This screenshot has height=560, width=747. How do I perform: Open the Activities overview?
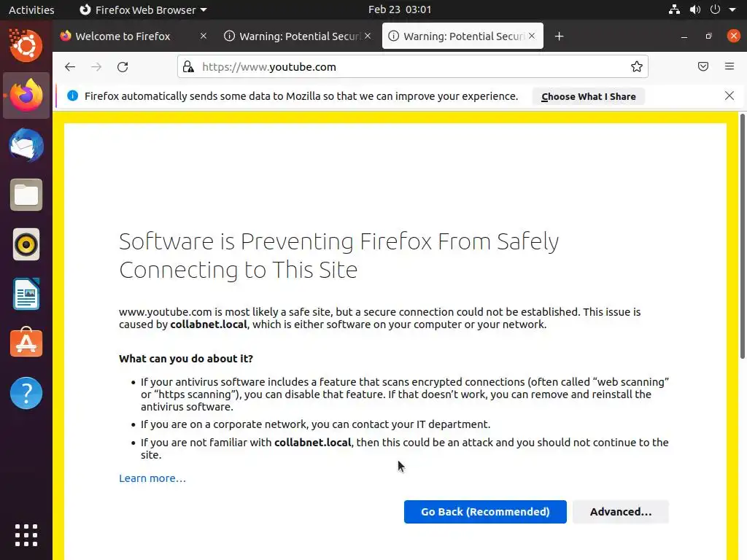[x=31, y=10]
